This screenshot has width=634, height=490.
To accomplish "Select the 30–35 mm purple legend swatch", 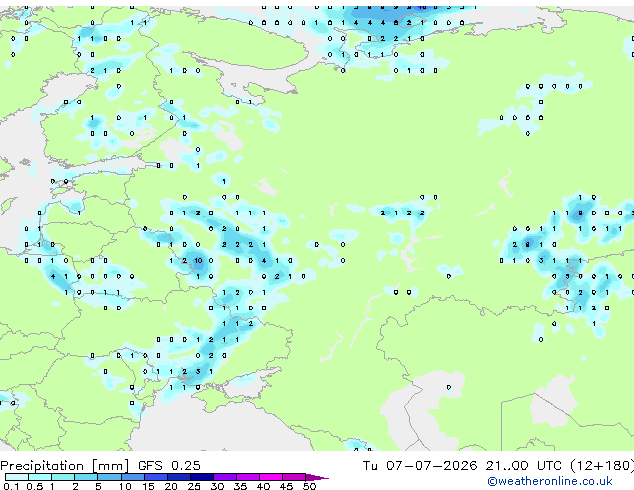I will pos(225,477).
